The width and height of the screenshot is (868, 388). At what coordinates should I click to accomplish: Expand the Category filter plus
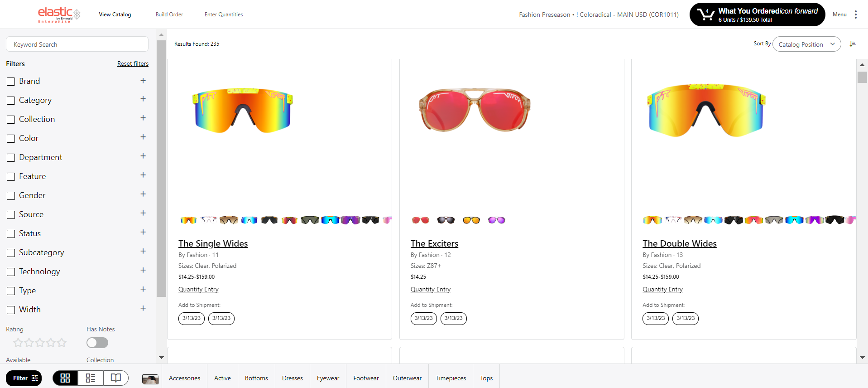(143, 99)
